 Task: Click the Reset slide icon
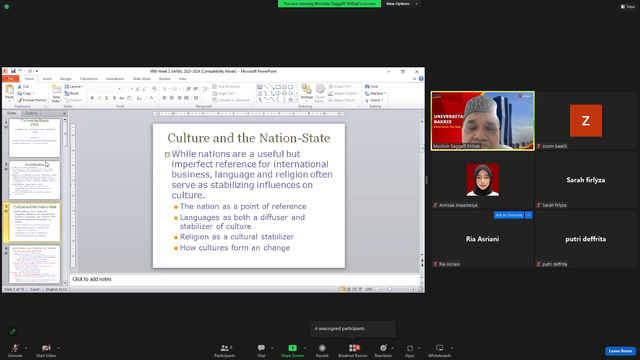72,93
